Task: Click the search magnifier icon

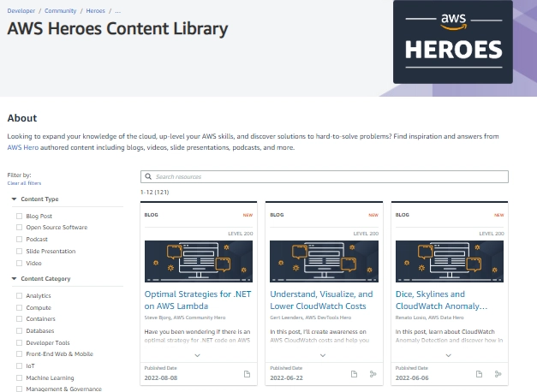Action: (148, 176)
